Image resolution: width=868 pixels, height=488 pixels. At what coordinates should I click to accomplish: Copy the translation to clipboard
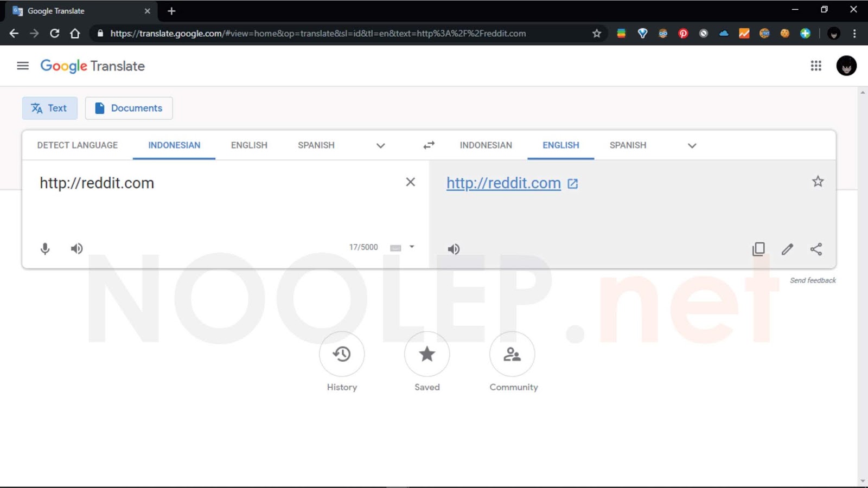click(759, 249)
